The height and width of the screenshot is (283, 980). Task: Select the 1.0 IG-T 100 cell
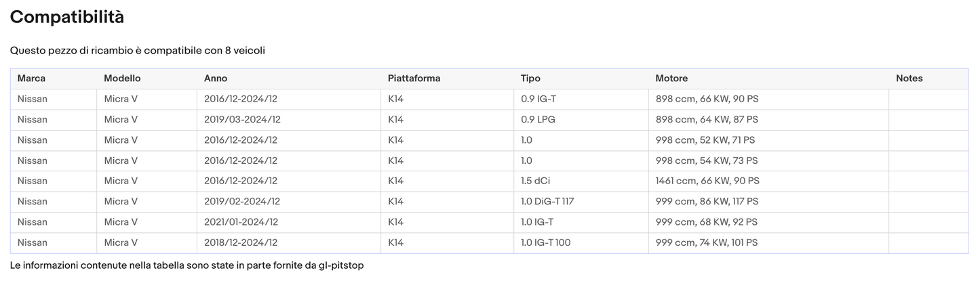click(545, 243)
